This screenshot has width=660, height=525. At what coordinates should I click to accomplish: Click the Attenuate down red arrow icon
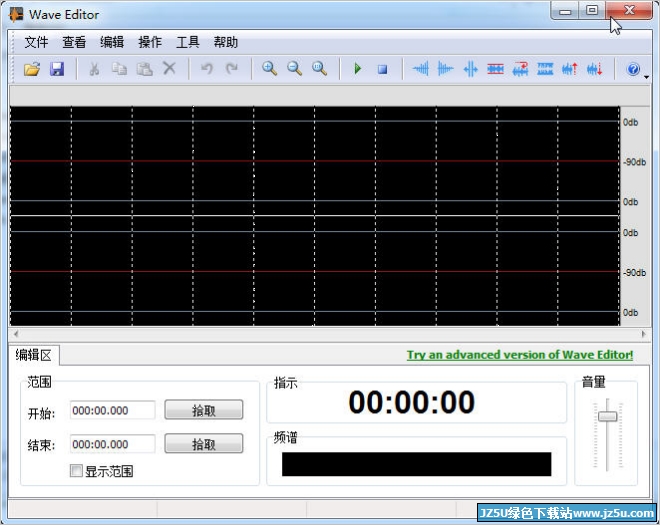[595, 69]
